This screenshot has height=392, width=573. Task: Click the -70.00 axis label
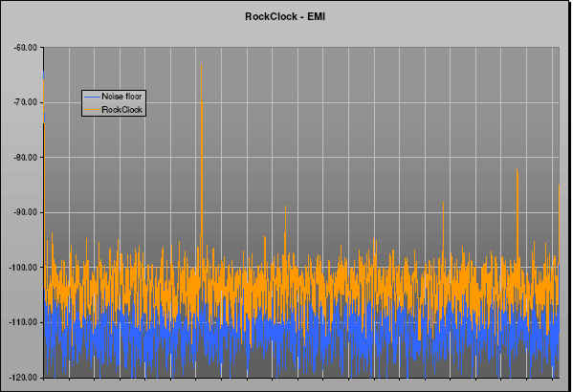pos(25,102)
